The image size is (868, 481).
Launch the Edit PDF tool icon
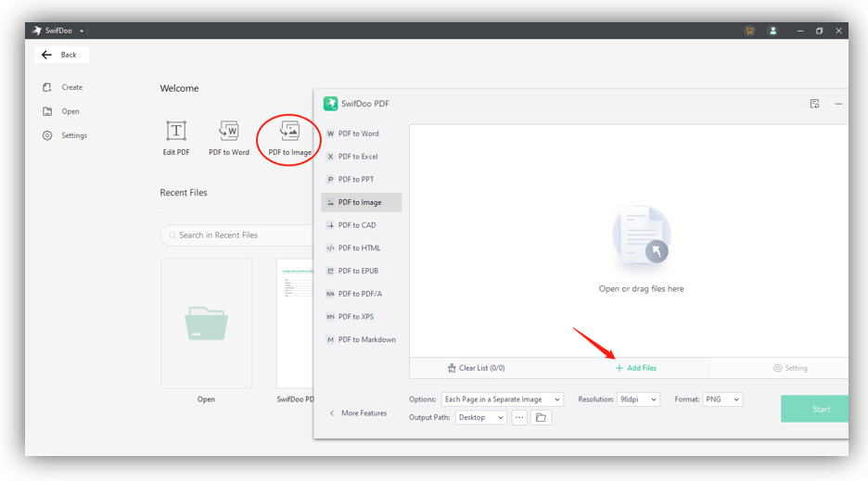point(176,138)
